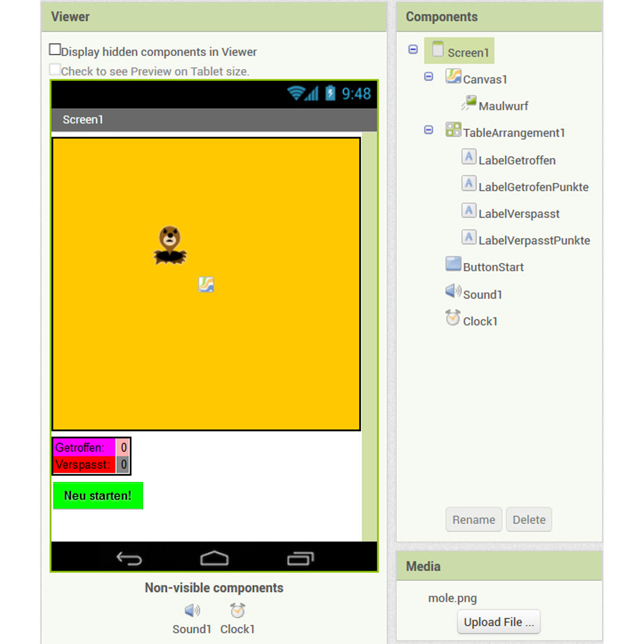Screen dimensions: 644x644
Task: Click the Maulwurf image sprite icon
Action: (469, 103)
